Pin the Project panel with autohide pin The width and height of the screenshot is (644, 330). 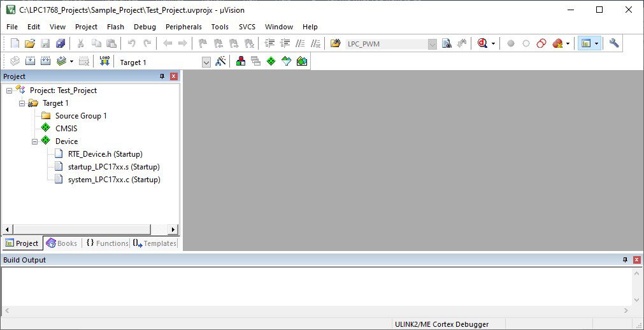(162, 76)
